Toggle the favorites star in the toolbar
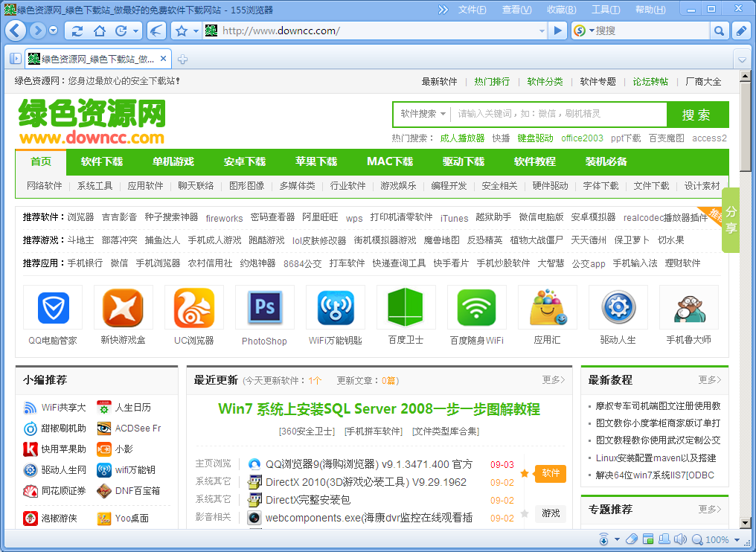 click(179, 31)
